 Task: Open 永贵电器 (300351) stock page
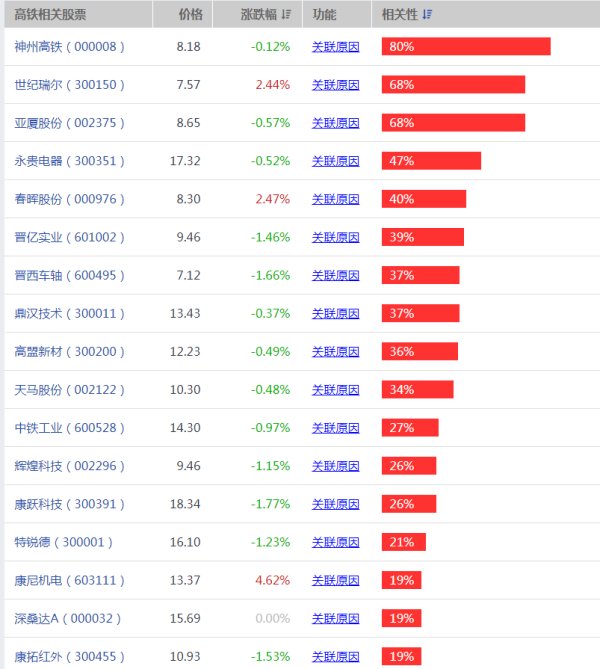(x=69, y=161)
